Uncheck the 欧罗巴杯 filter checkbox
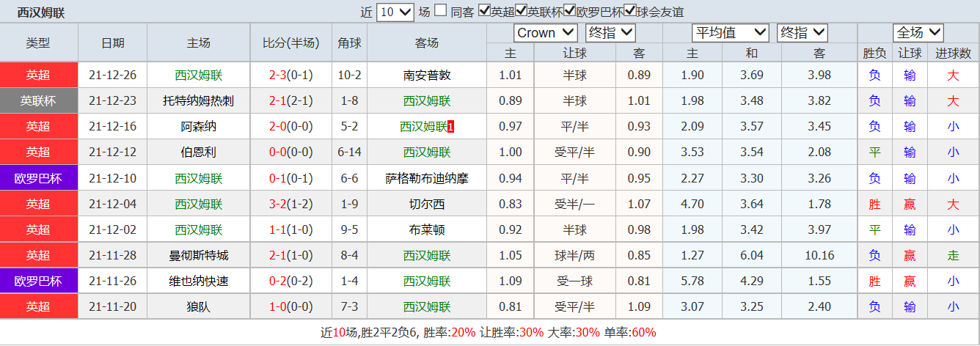The image size is (980, 346). point(570,11)
